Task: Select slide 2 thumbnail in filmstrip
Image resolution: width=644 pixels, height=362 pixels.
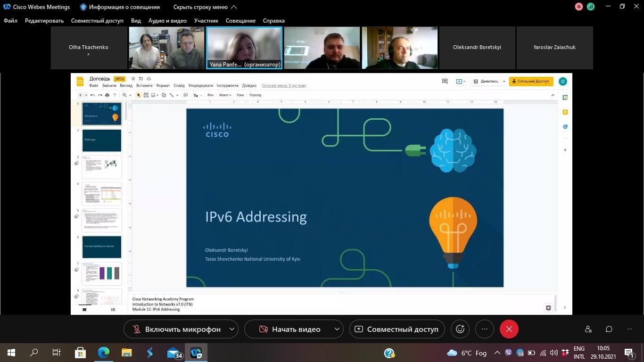Action: pyautogui.click(x=102, y=140)
